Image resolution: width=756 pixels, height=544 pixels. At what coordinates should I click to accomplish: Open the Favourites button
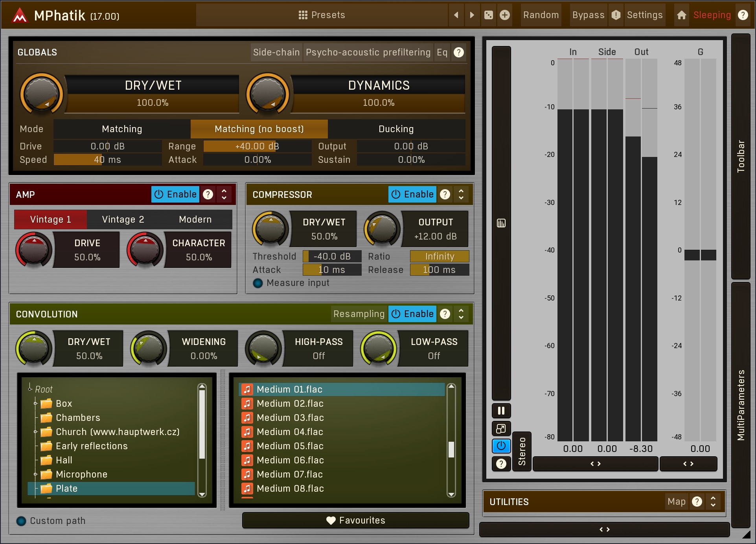tap(356, 520)
